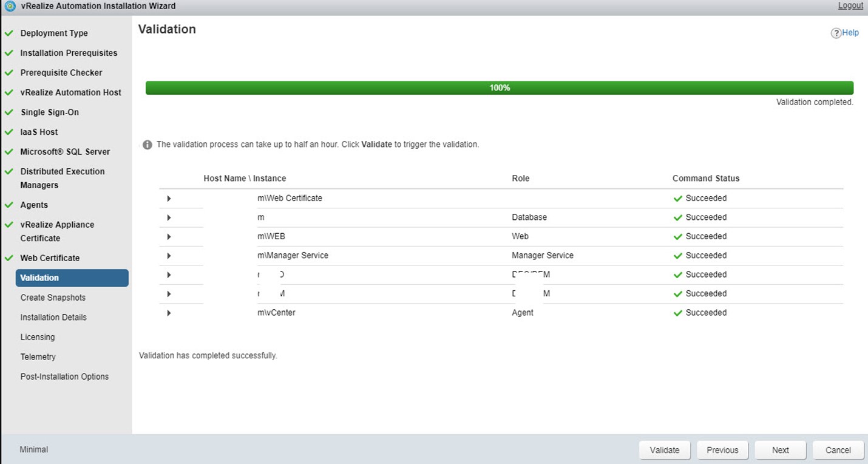Click the Validate button
The width and height of the screenshot is (868, 464).
coord(665,450)
